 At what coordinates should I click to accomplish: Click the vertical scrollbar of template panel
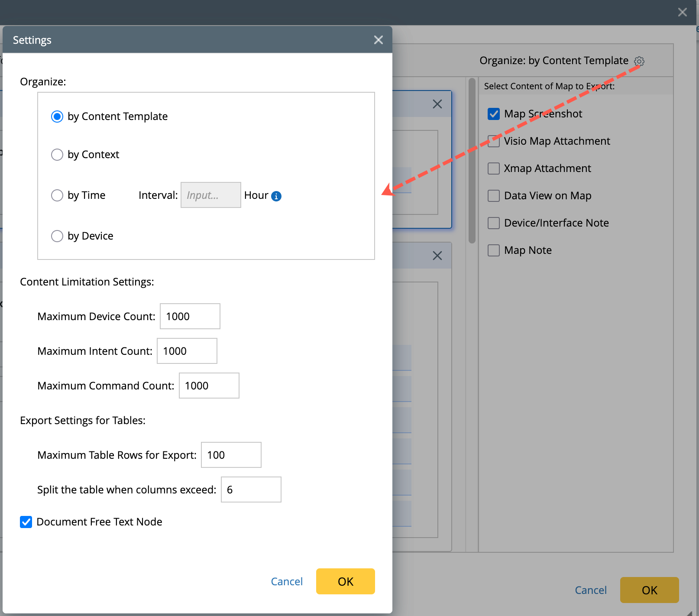click(x=472, y=161)
